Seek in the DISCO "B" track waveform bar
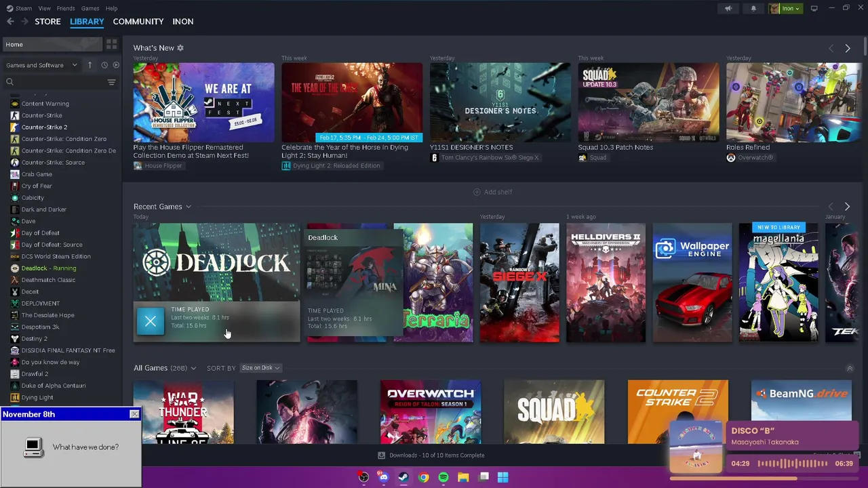 pos(792,464)
